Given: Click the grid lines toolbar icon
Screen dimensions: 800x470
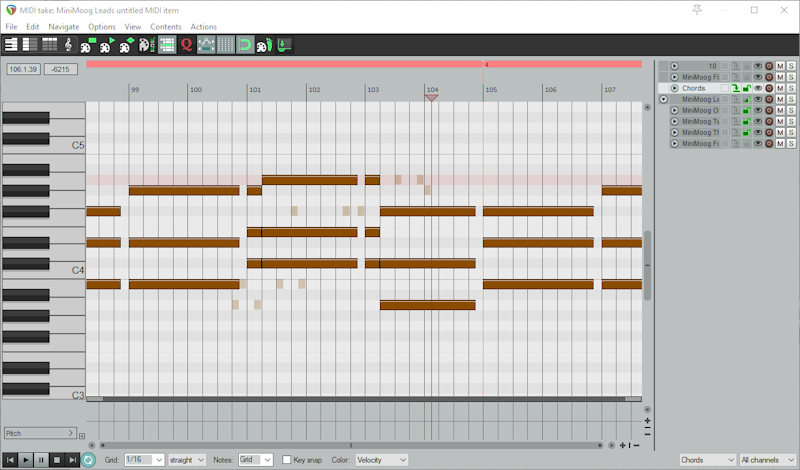Looking at the screenshot, I should (226, 44).
